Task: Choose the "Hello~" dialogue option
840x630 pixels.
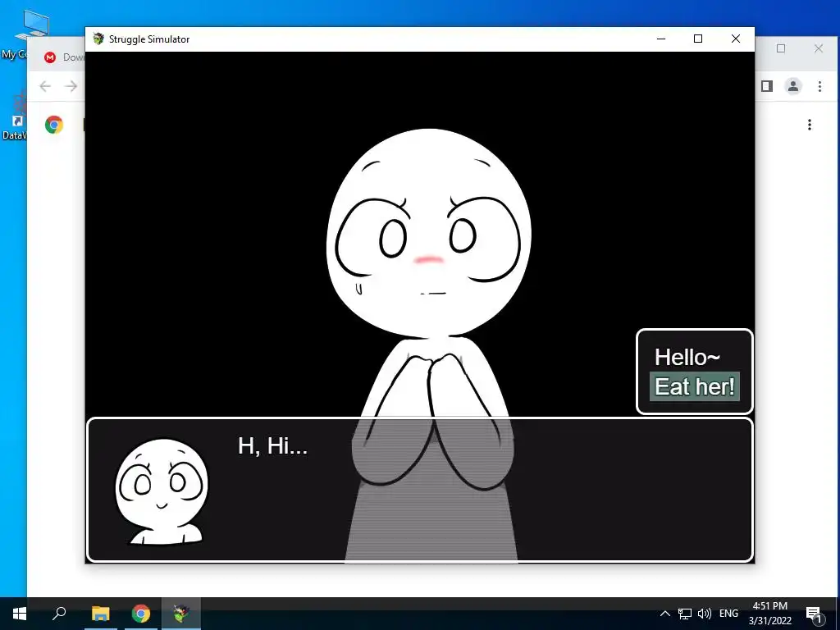Action: [687, 358]
